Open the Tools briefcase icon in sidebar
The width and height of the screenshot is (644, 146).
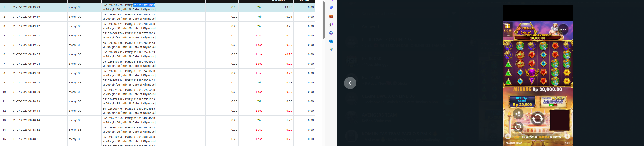click(331, 16)
